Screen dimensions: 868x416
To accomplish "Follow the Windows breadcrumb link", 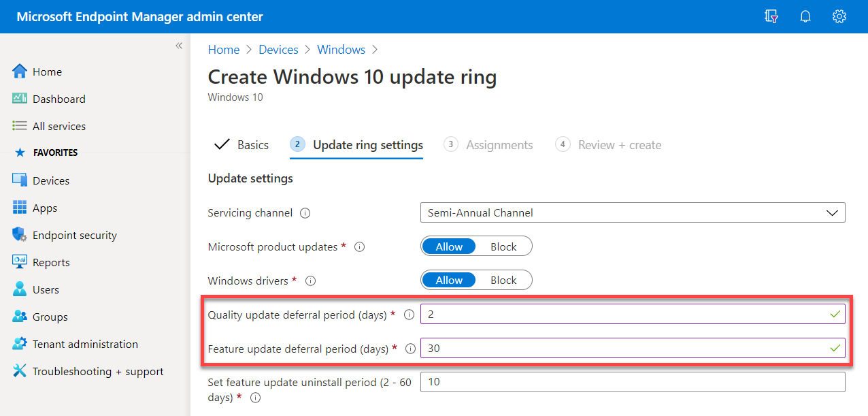I will (x=341, y=50).
